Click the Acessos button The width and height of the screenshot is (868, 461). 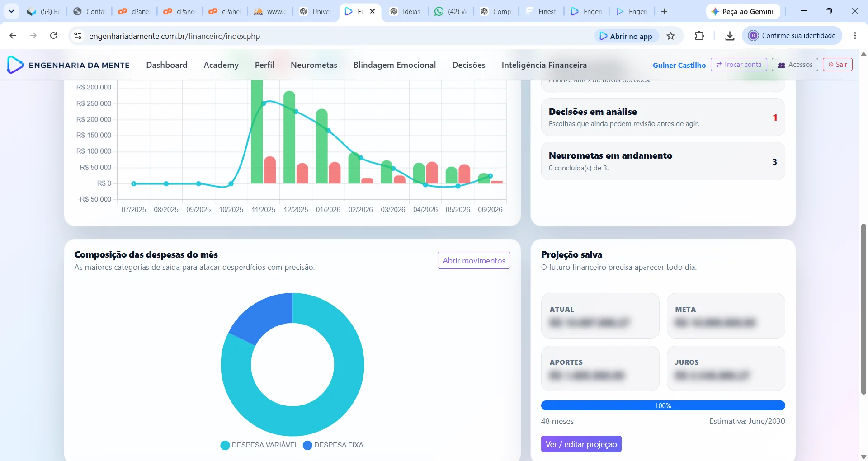795,65
